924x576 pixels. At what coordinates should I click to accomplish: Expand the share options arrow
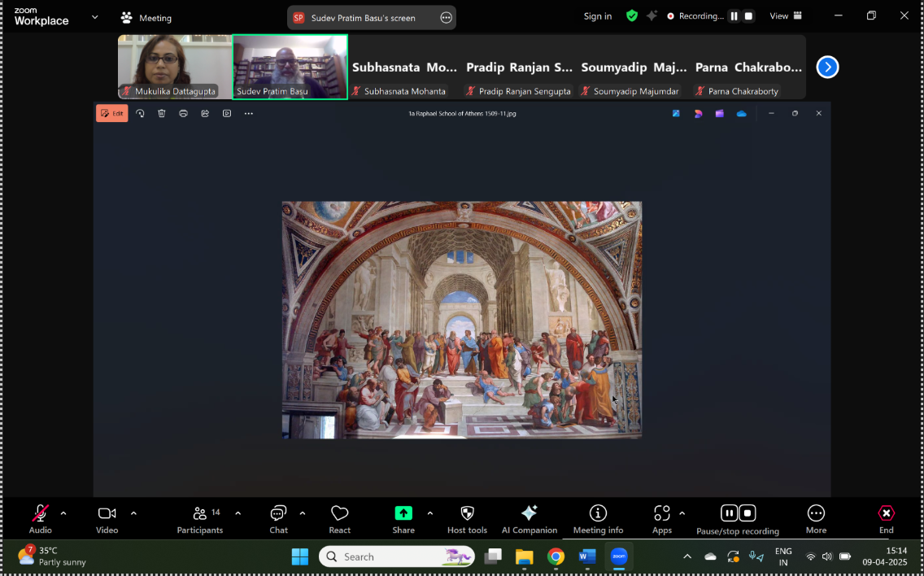430,513
